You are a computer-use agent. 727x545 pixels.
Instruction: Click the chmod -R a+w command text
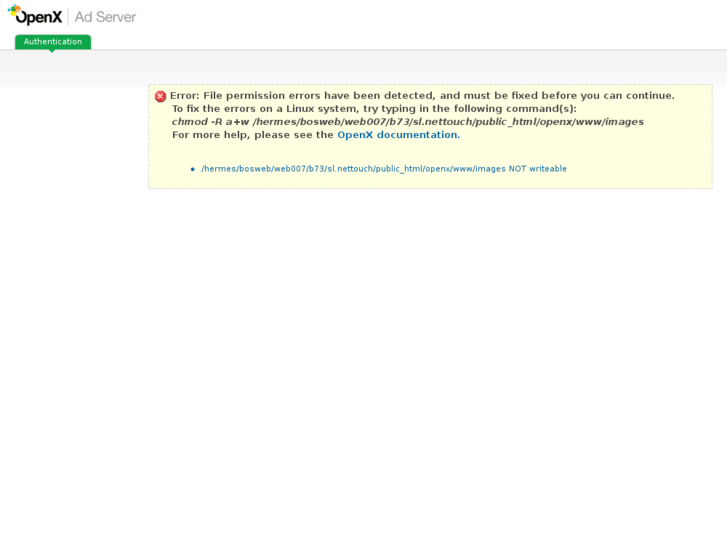(408, 122)
